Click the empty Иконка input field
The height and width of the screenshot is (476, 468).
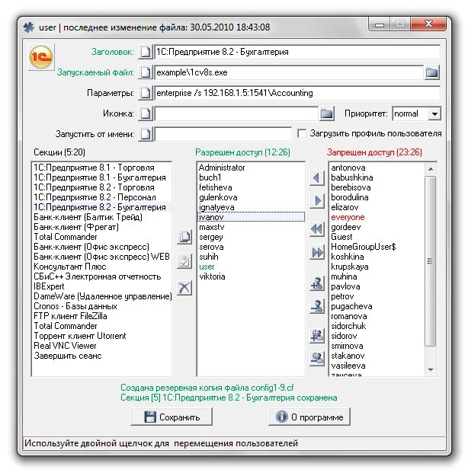coord(236,113)
